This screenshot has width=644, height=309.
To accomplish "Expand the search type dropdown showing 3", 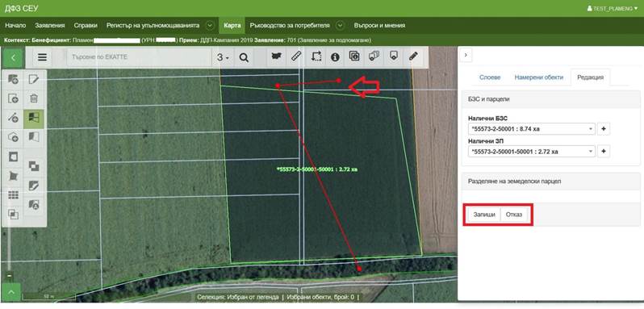I will (x=223, y=57).
